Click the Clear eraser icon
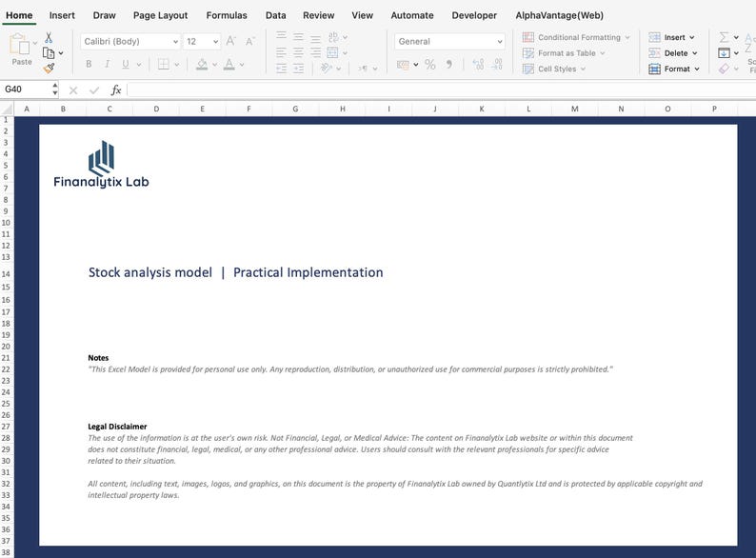Image resolution: width=756 pixels, height=558 pixels. [725, 69]
